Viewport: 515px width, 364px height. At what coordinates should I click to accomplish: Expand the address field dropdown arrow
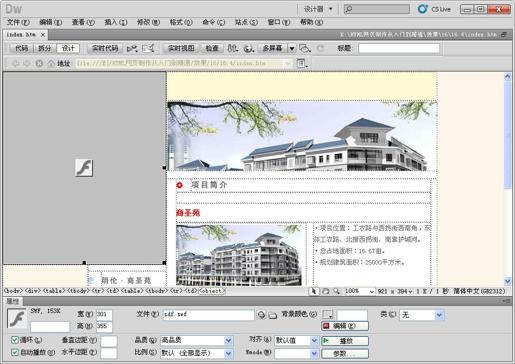(x=288, y=63)
